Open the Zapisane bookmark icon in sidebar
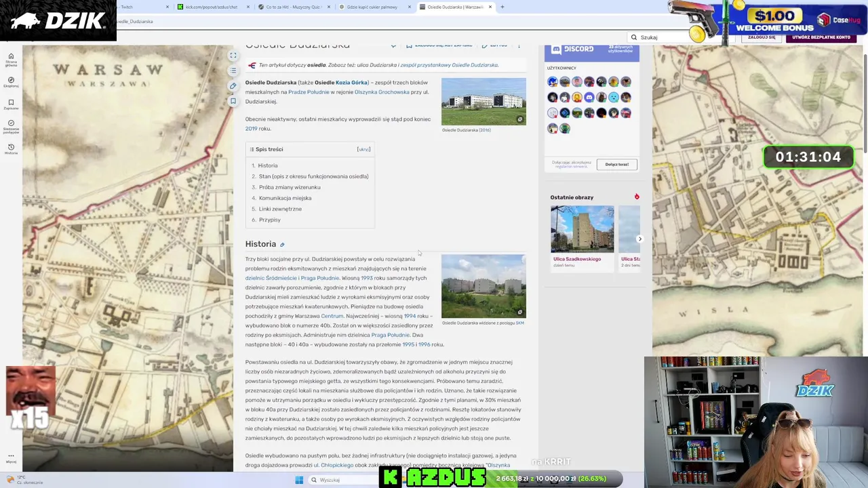 [x=11, y=104]
